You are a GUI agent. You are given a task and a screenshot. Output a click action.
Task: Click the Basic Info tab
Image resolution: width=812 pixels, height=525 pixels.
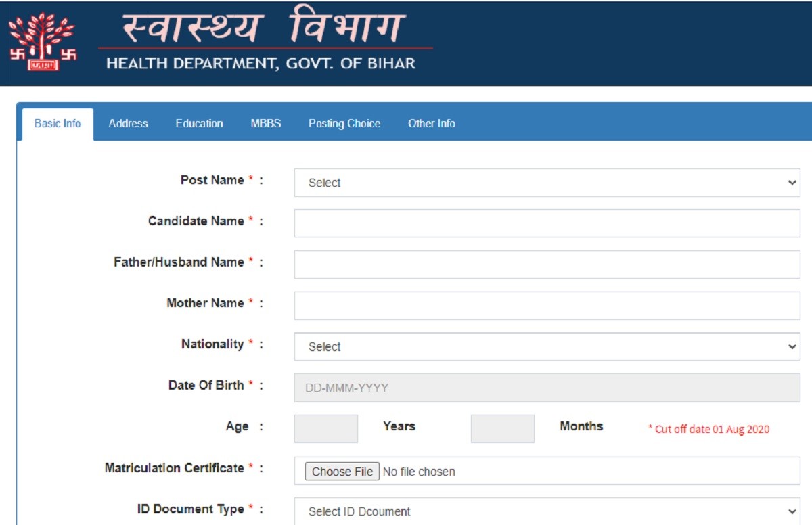click(x=58, y=123)
